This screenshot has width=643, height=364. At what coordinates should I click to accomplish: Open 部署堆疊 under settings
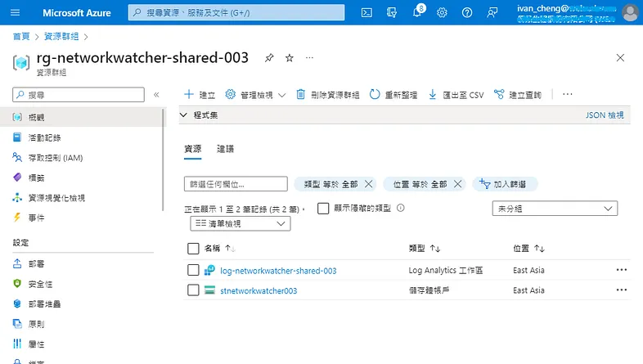44,303
